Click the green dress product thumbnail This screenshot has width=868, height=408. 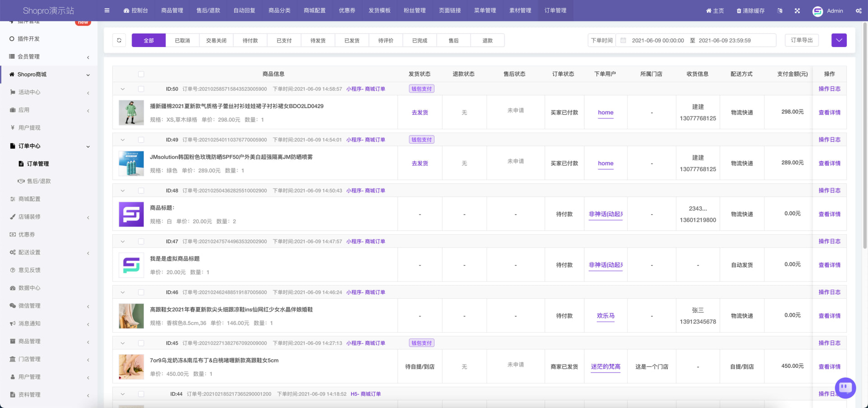coord(131,113)
